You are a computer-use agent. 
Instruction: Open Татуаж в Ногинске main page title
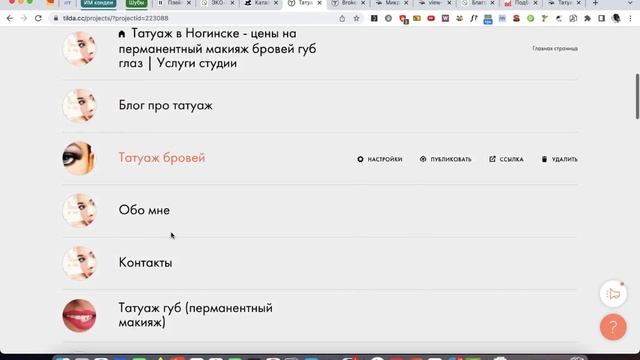(217, 49)
